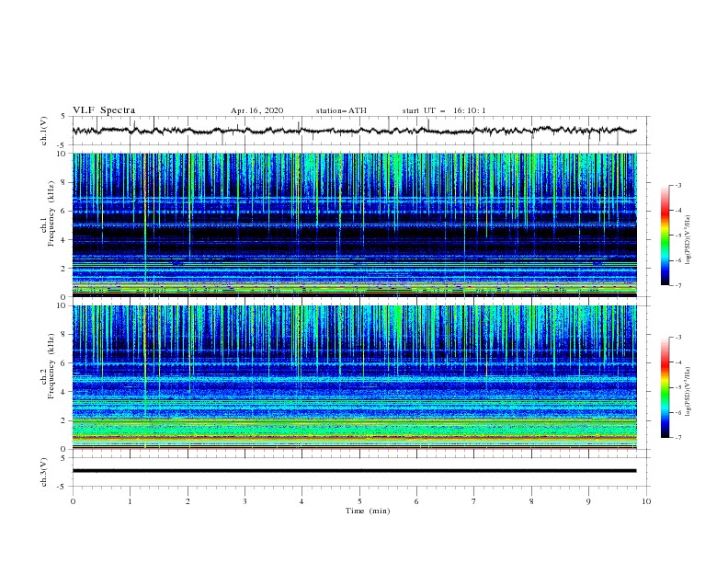Click the log(PSD) label beside ch.2 colorbar

688,392
